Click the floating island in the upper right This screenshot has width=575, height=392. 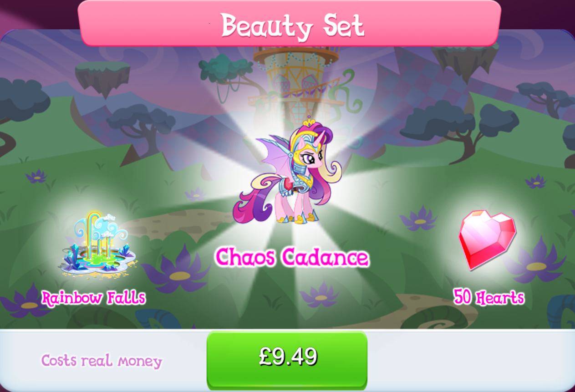point(466,59)
